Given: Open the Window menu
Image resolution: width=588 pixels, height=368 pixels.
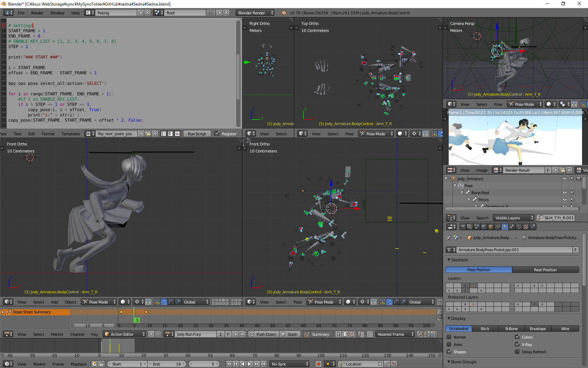Looking at the screenshot, I should coord(57,13).
